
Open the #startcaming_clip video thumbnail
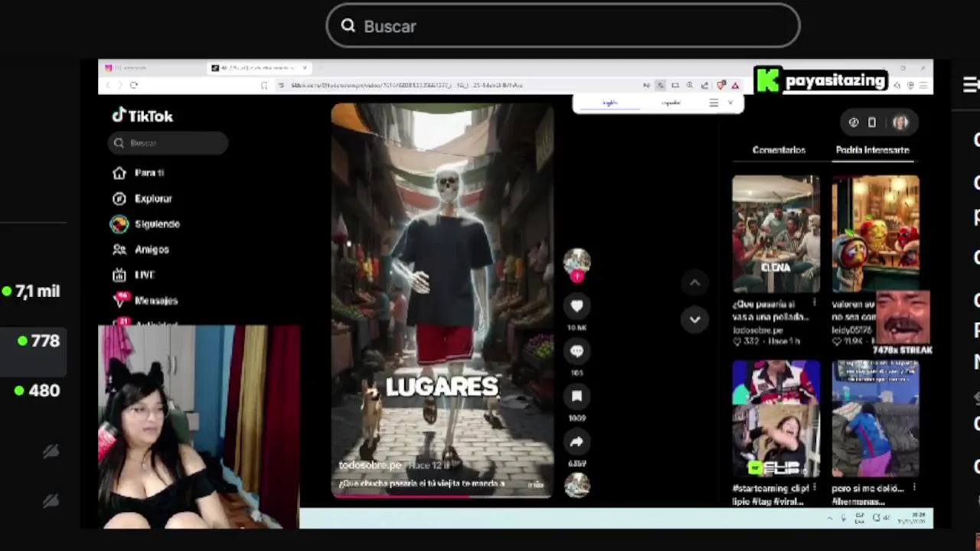click(x=776, y=419)
